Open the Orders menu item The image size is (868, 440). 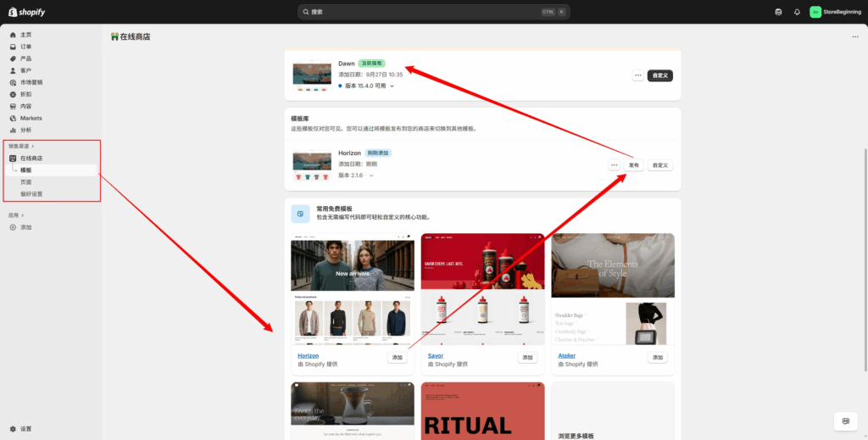tap(26, 47)
